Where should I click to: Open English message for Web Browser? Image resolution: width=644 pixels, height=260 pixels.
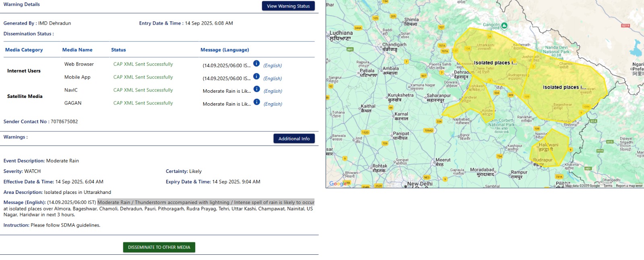click(x=272, y=66)
